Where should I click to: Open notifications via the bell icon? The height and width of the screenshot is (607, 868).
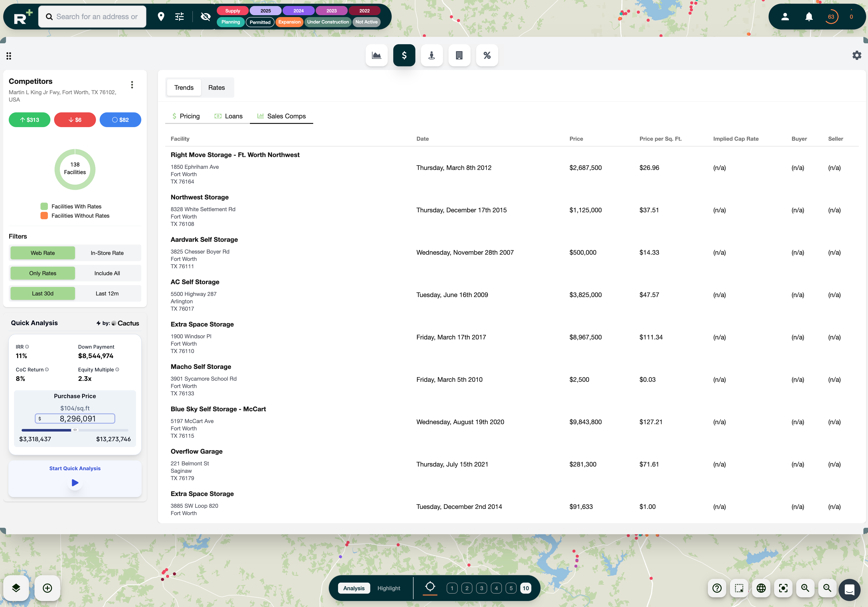pos(809,16)
